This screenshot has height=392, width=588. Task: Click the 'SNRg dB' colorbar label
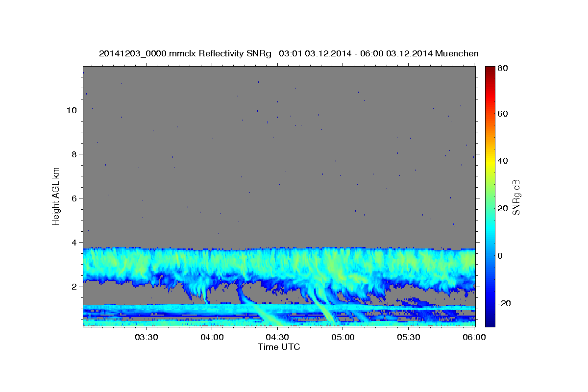[x=516, y=196]
